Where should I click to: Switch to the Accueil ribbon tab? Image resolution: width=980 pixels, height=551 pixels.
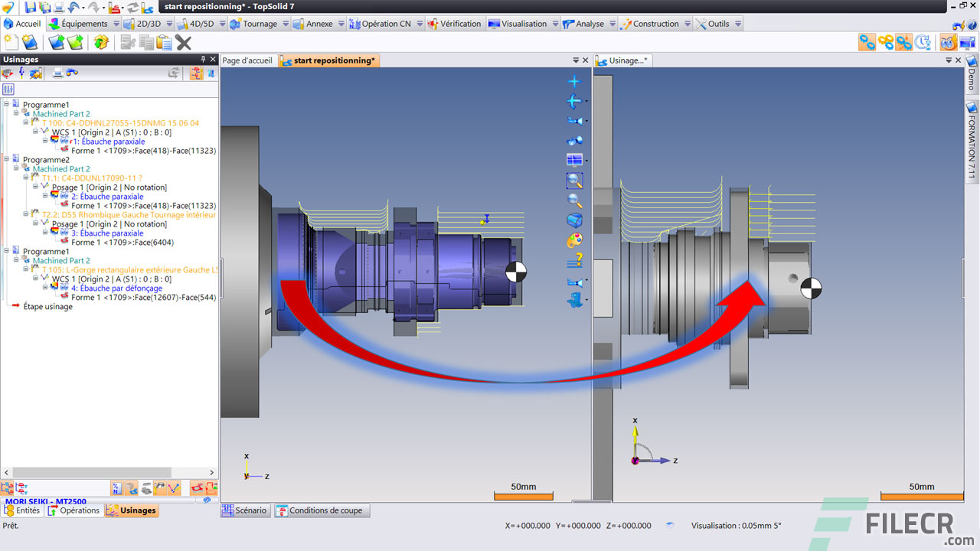[23, 24]
